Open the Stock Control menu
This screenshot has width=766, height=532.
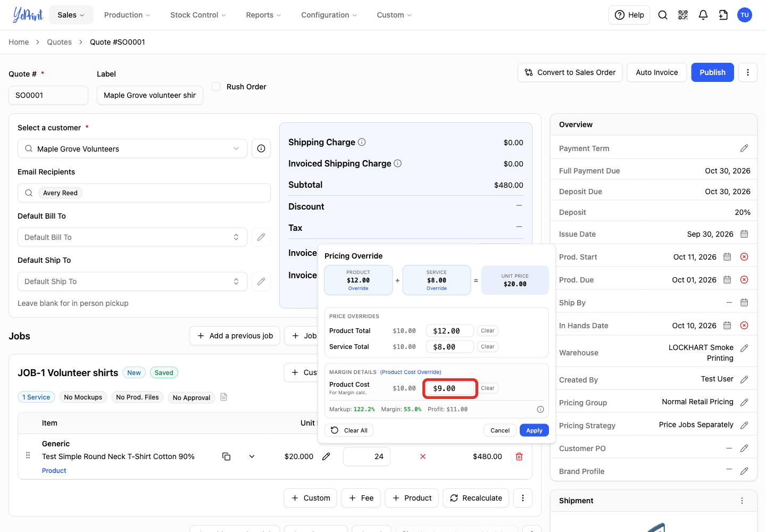(x=198, y=15)
